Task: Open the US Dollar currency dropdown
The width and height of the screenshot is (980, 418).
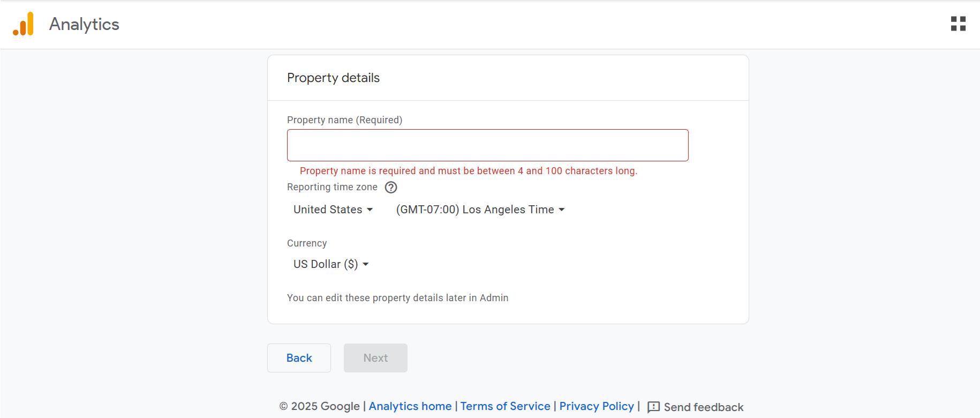Action: [x=326, y=264]
